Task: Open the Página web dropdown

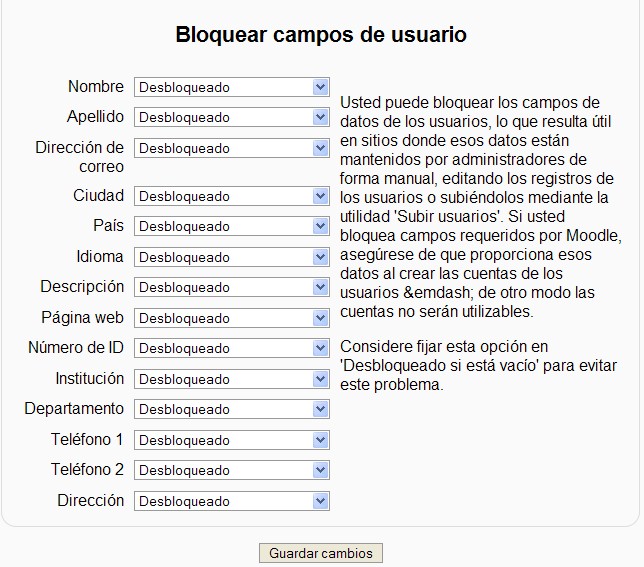Action: pyautogui.click(x=231, y=318)
